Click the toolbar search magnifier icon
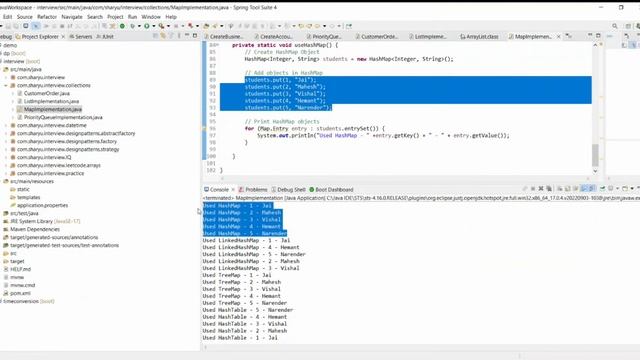The height and width of the screenshot is (360, 640). click(615, 26)
